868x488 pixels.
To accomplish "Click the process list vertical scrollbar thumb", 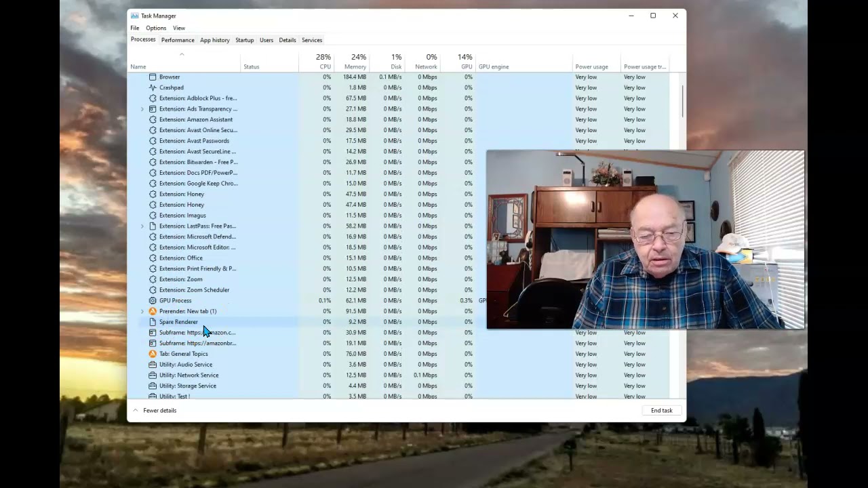I will point(682,101).
